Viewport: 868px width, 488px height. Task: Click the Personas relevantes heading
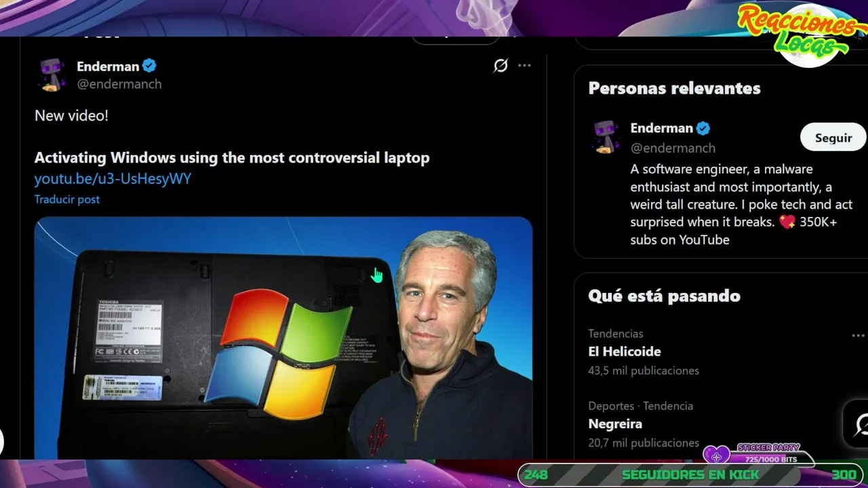[674, 88]
